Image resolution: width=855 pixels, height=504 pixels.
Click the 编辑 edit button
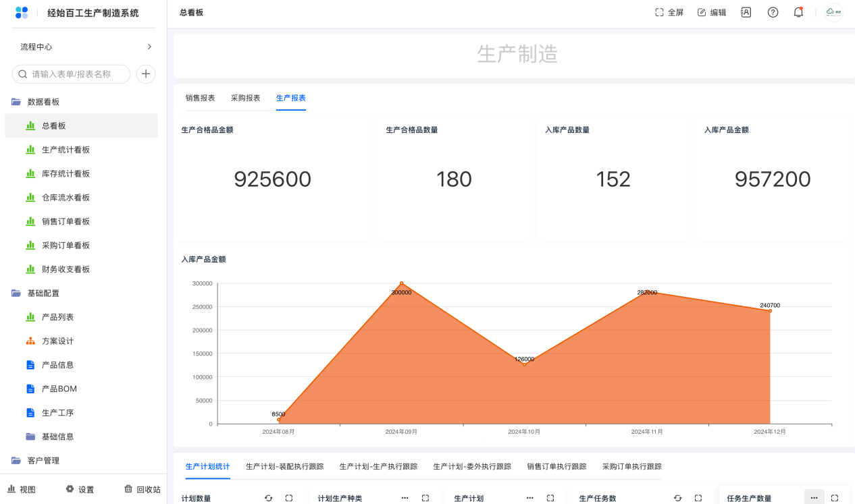coord(712,12)
